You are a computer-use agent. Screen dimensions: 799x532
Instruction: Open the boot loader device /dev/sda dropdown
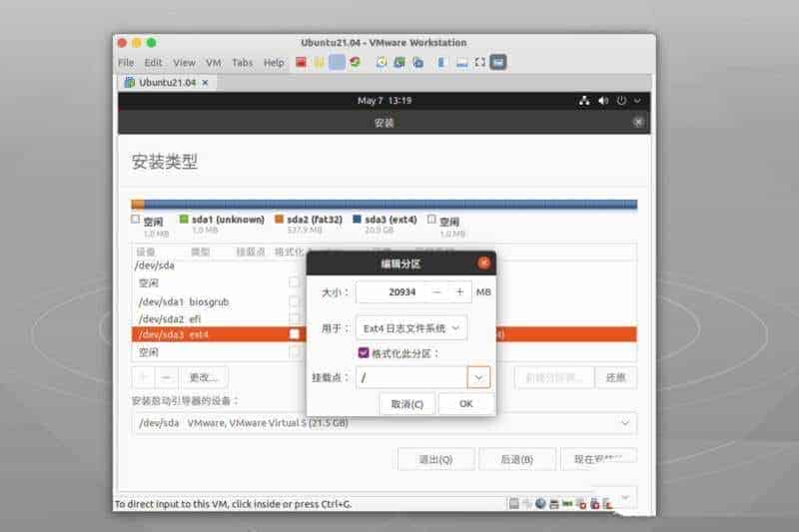point(384,423)
